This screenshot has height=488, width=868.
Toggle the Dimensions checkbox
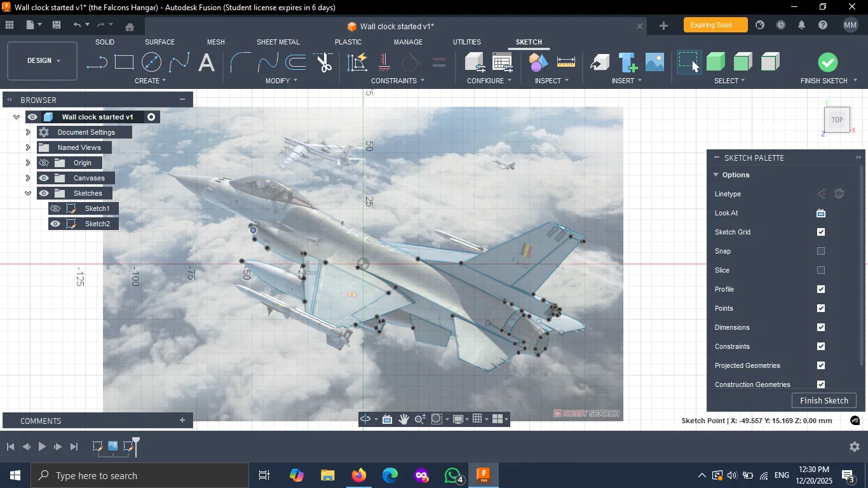click(821, 327)
